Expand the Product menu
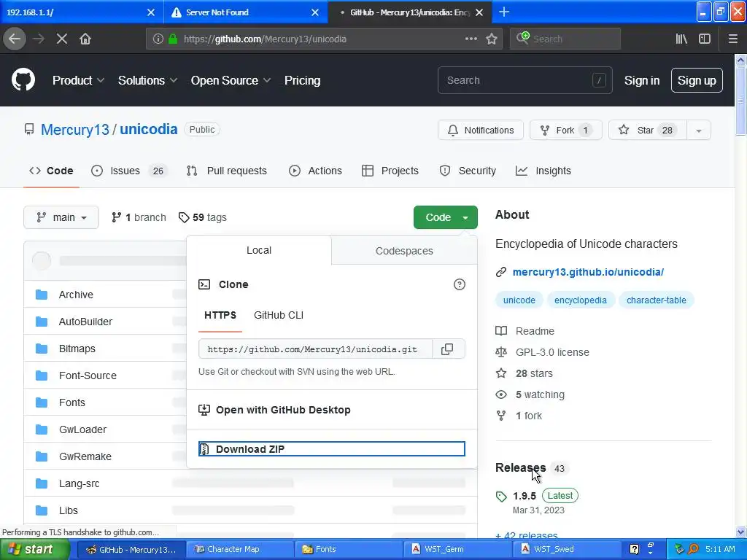This screenshot has height=560, width=747. [x=79, y=80]
